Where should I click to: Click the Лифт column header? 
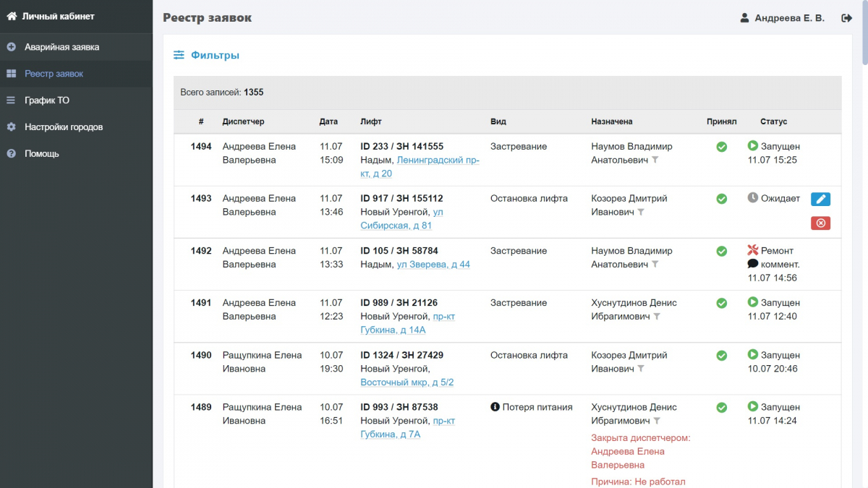(x=371, y=121)
